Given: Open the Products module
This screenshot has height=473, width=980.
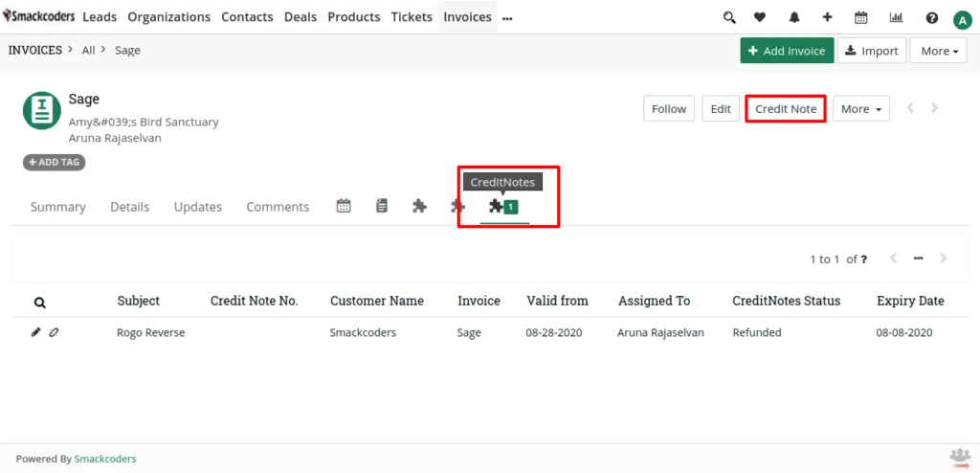Looking at the screenshot, I should [354, 17].
